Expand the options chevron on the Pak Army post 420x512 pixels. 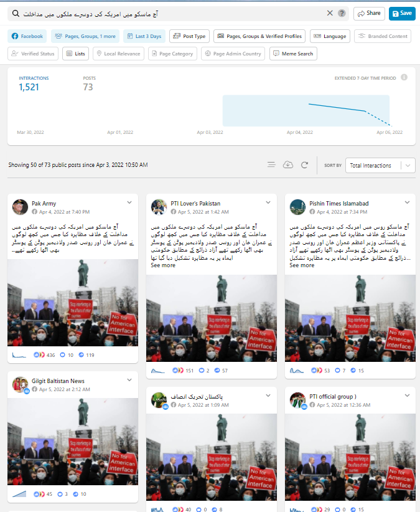coord(129,202)
